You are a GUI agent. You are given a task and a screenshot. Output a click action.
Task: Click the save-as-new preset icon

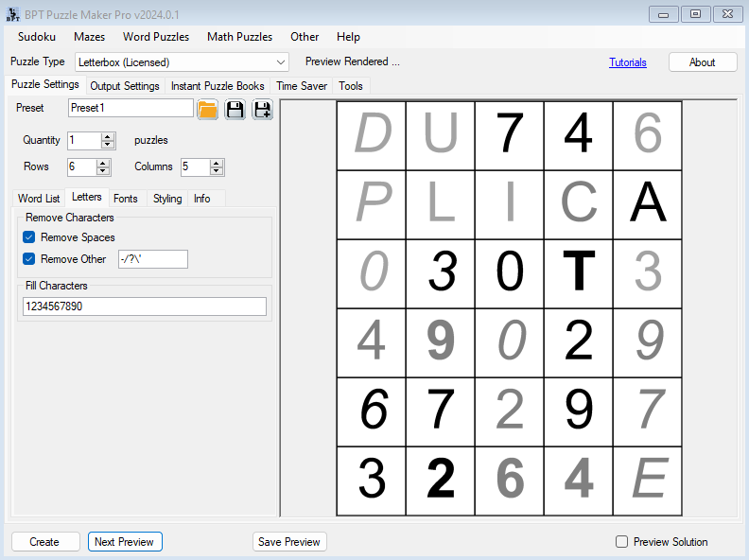click(x=262, y=110)
